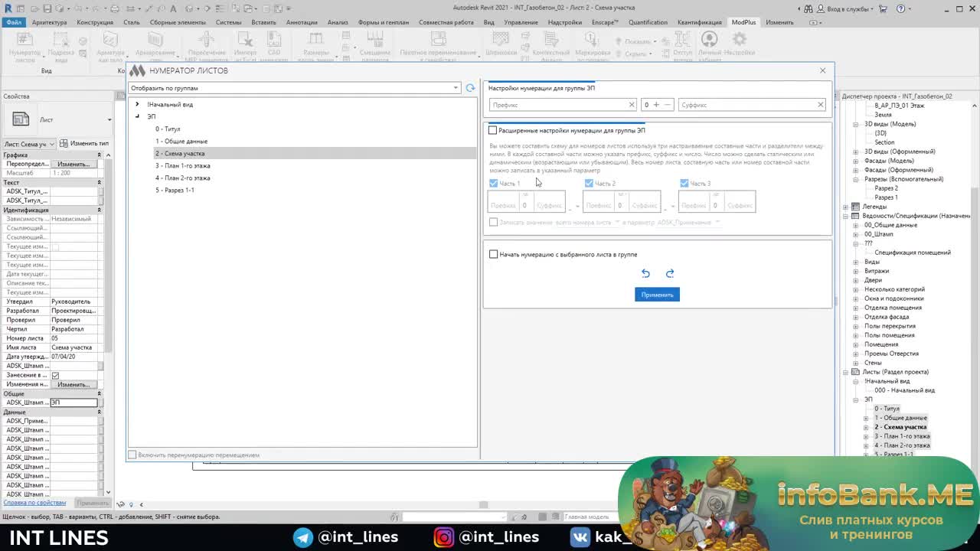Open the Контекстный фильтр tool
This screenshot has width=980, height=551.
(x=550, y=47)
